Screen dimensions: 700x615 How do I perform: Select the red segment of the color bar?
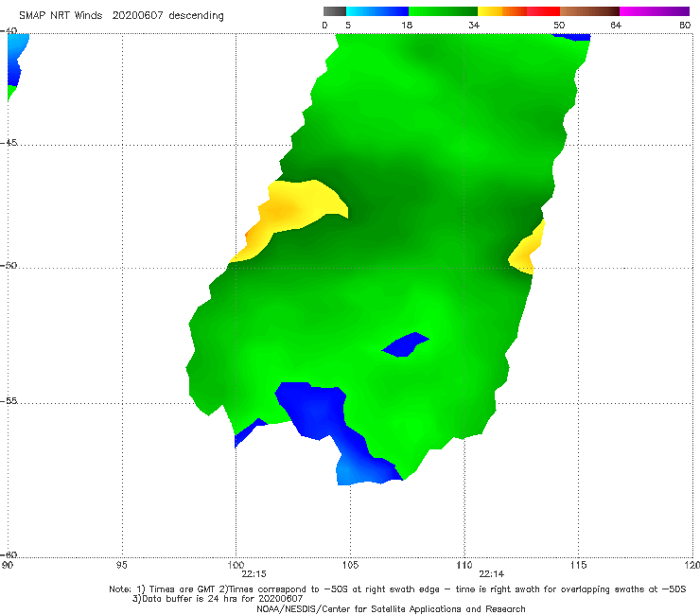pyautogui.click(x=543, y=11)
